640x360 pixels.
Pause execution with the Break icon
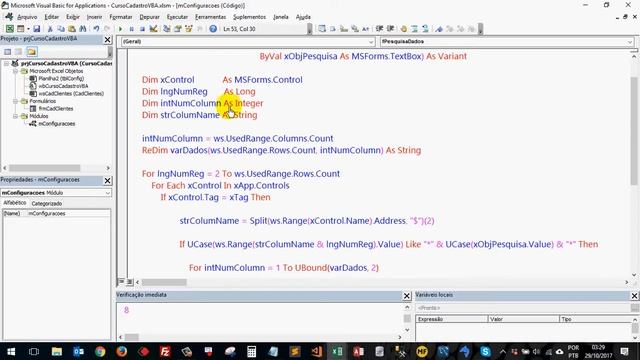131,29
